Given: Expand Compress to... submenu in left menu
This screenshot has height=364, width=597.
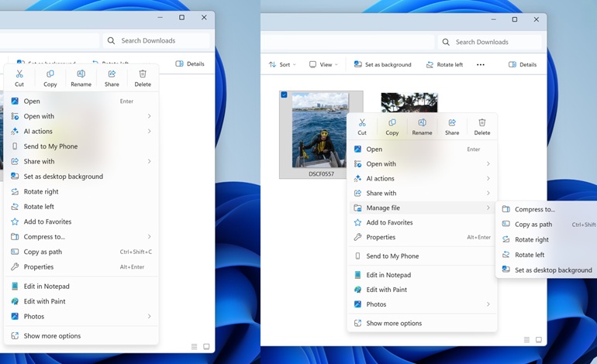Looking at the screenshot, I should tap(149, 236).
